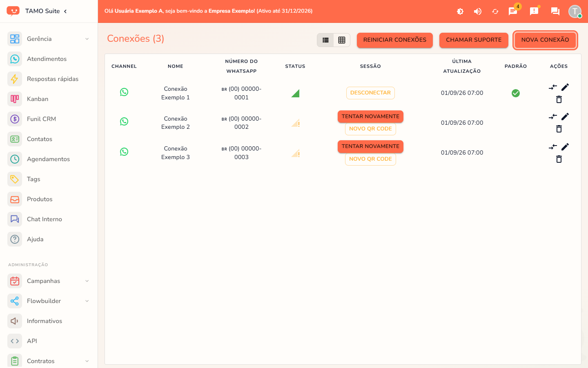This screenshot has height=368, width=588.
Task: Open Agendamentos in sidebar
Action: pos(49,159)
